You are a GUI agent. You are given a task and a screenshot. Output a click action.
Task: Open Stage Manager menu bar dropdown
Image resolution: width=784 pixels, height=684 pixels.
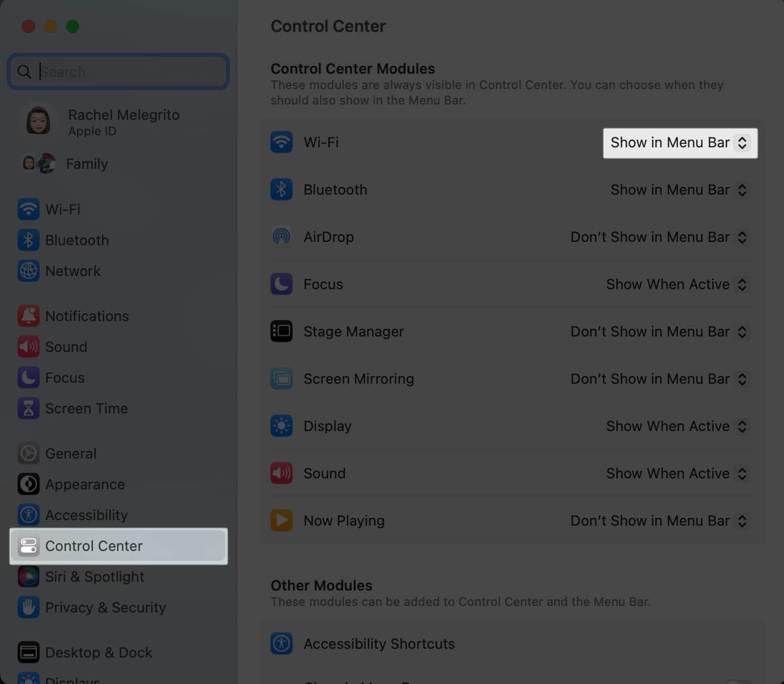[x=660, y=332]
